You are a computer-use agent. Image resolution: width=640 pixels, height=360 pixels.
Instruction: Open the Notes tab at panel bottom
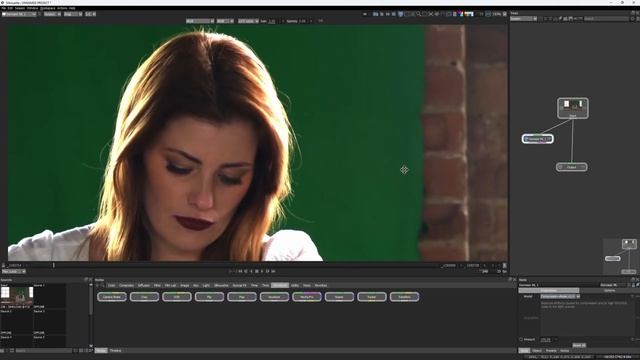coord(565,351)
